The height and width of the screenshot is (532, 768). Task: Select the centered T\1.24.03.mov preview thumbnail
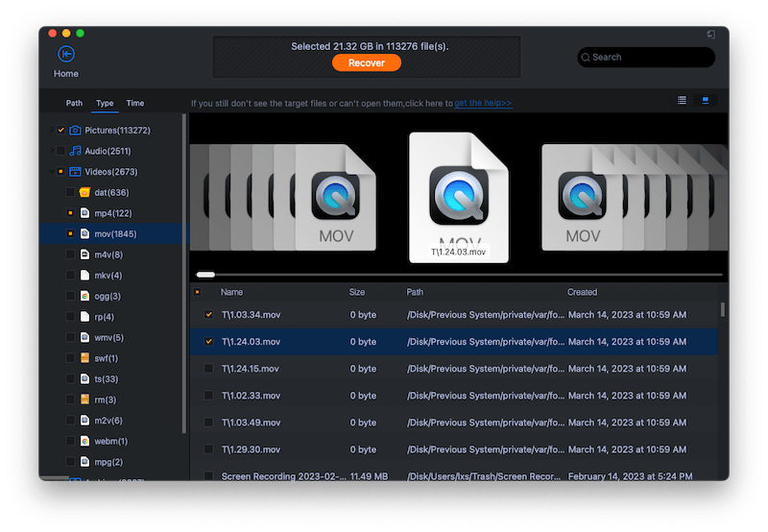(459, 197)
